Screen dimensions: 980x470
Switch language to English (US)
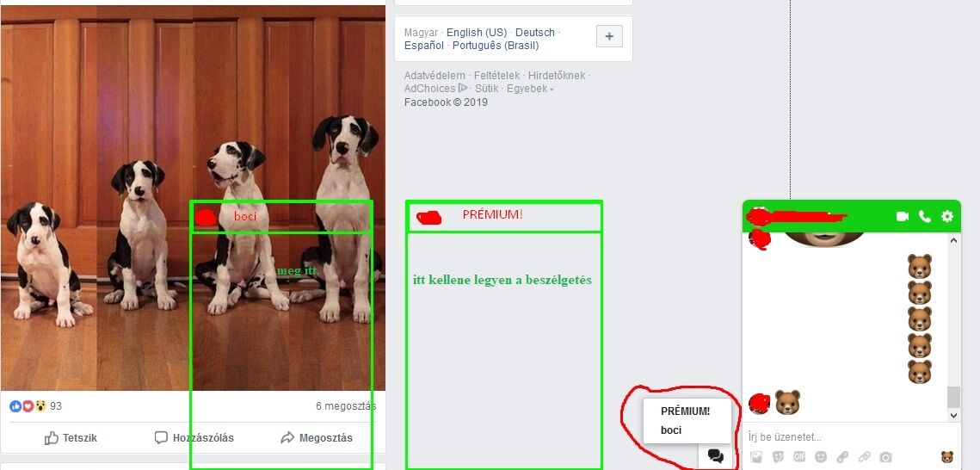(477, 33)
